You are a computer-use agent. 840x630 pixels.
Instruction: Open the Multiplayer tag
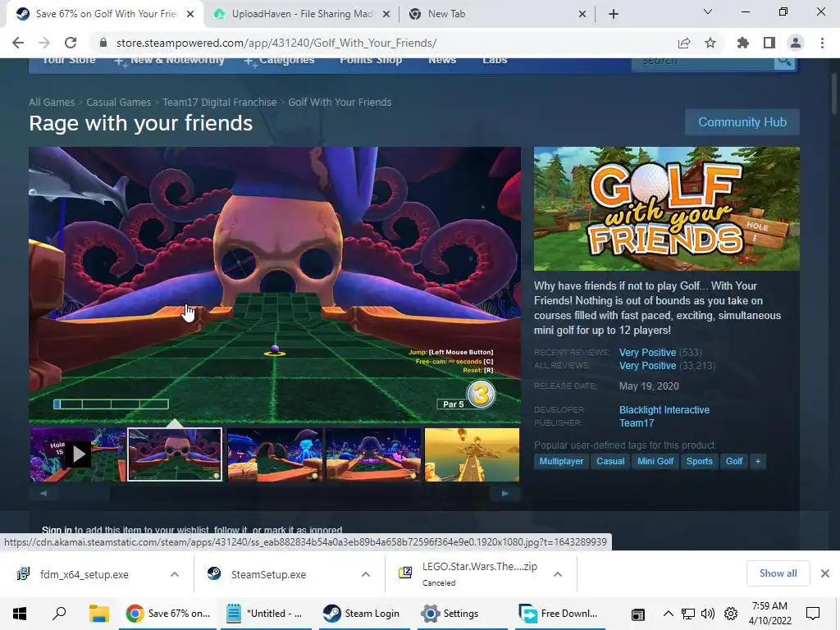(x=561, y=461)
